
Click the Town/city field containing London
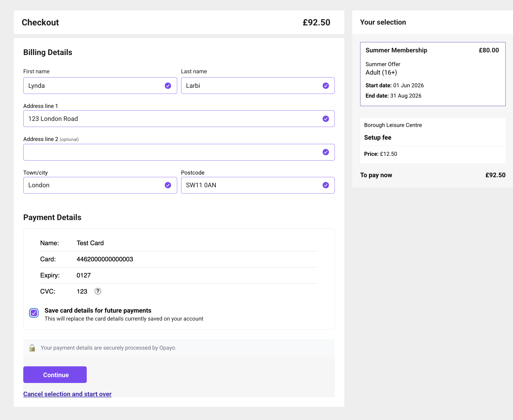(100, 185)
